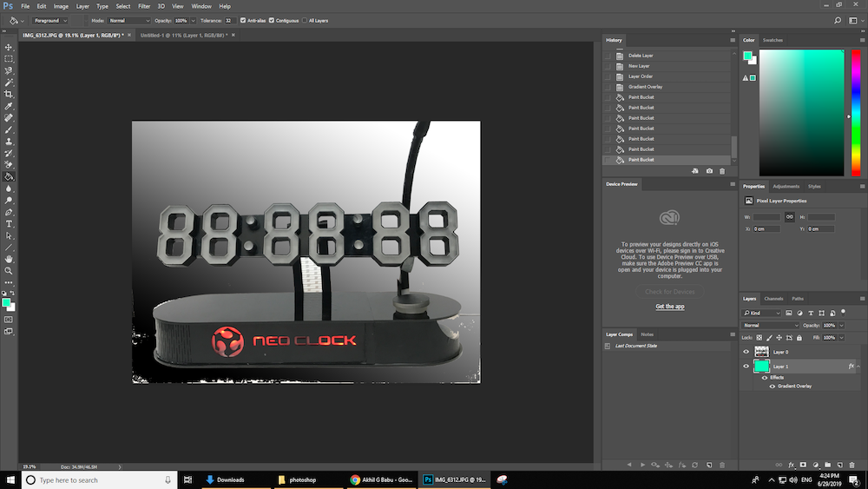Toggle Gradient Overlay effect visibility eye
Screen dimensions: 868x489
(x=773, y=386)
